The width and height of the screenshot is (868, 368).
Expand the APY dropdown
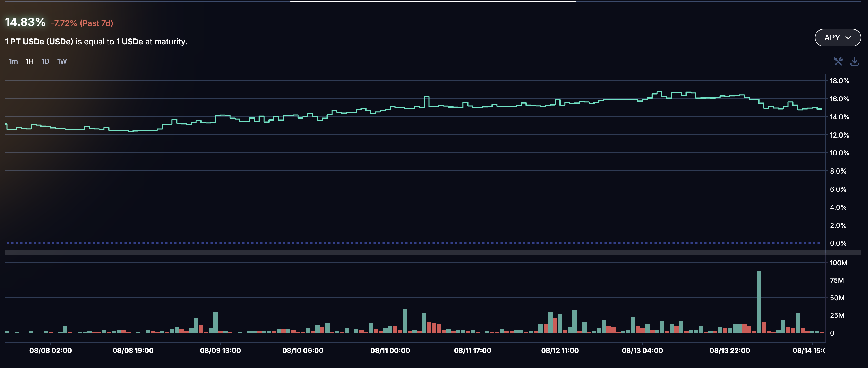837,38
